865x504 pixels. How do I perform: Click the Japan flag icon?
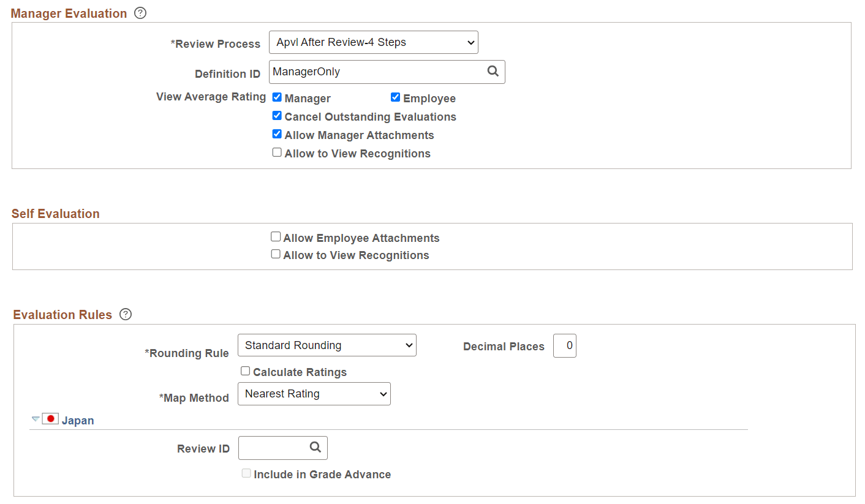pos(50,418)
